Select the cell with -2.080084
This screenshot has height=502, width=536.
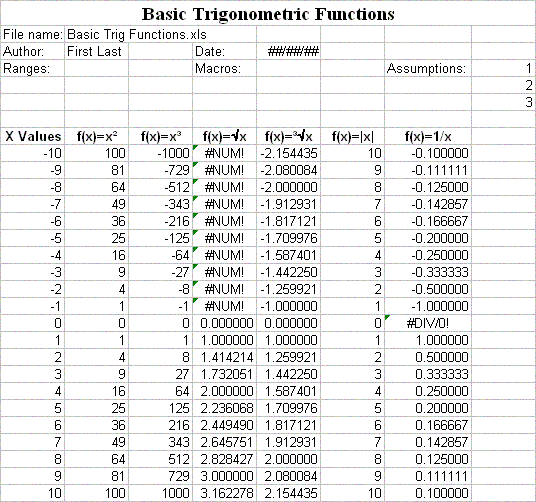[x=289, y=170]
